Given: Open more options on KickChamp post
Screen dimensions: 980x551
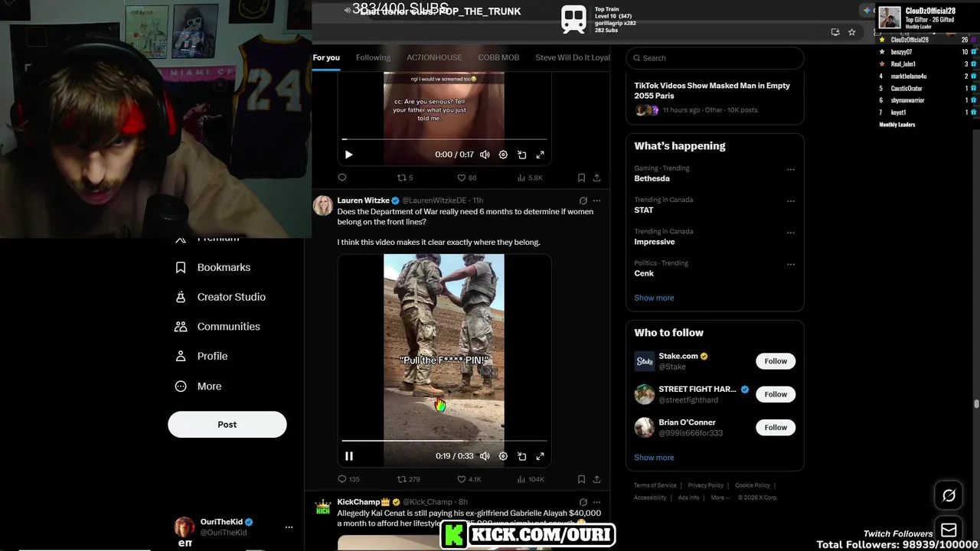Looking at the screenshot, I should (596, 502).
